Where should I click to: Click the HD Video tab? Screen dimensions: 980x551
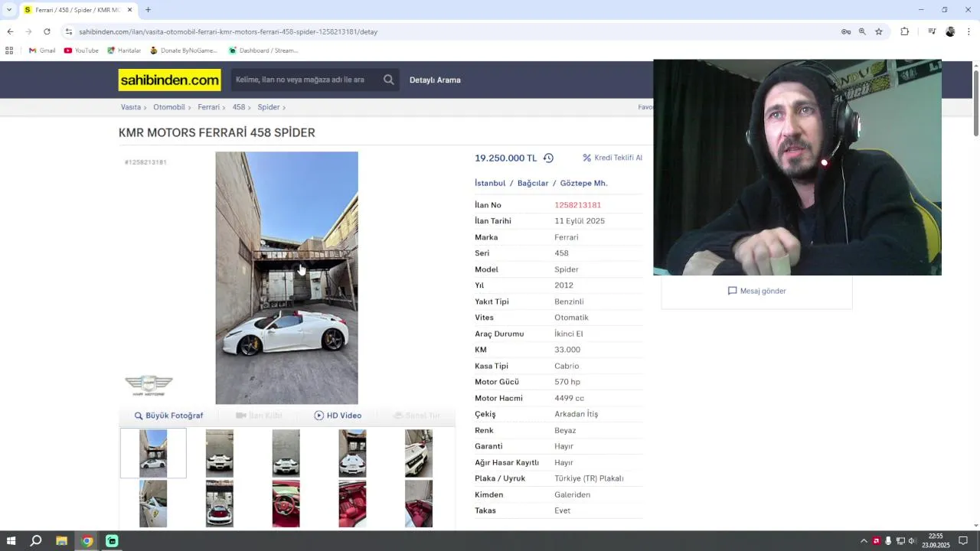click(338, 416)
